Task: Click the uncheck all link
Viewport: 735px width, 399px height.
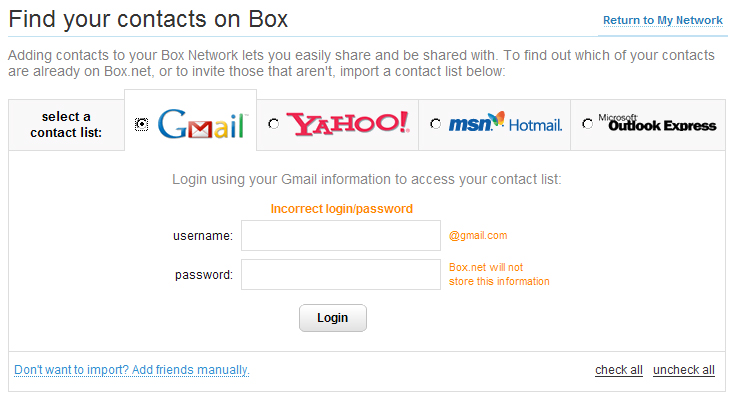Action: pyautogui.click(x=684, y=370)
